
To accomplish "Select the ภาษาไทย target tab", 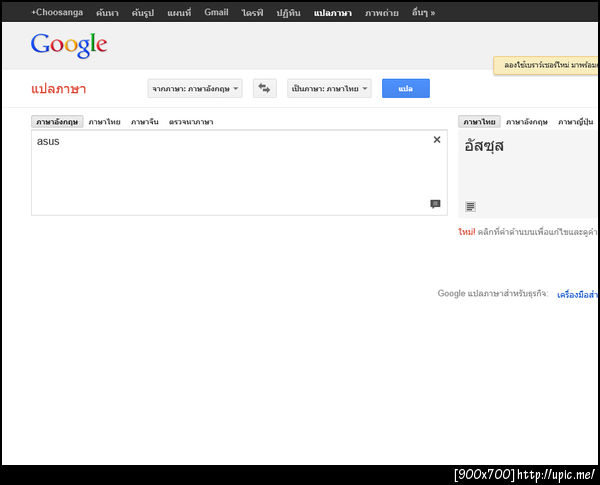I will coord(479,122).
